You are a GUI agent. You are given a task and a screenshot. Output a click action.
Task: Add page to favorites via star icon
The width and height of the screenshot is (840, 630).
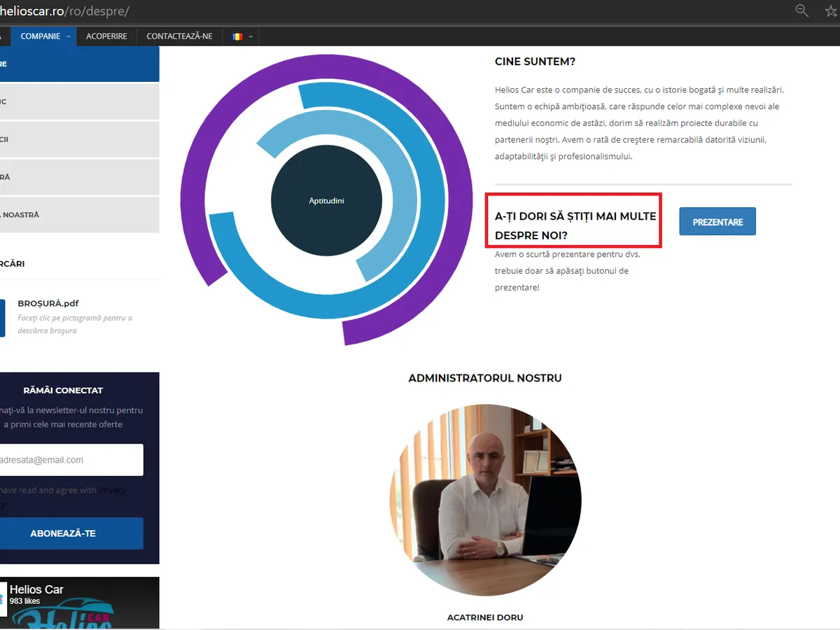[832, 10]
